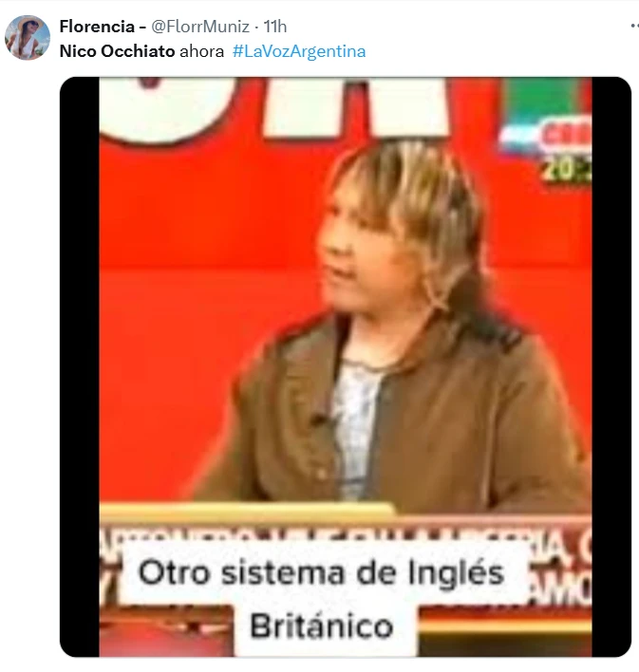Open the #LaVozArgentina hashtag

coord(299,51)
